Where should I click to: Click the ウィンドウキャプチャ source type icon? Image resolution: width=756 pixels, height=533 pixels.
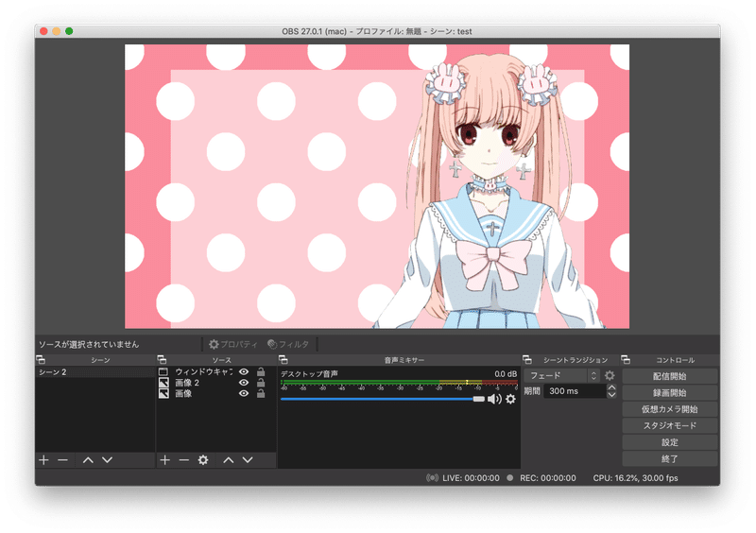163,372
